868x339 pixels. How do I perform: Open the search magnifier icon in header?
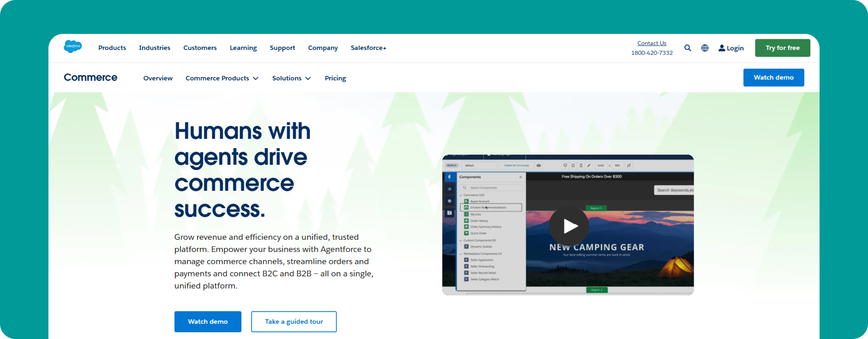688,48
